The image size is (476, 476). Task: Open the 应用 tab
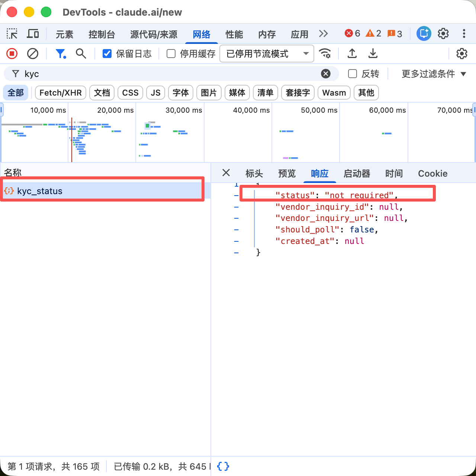coord(300,35)
